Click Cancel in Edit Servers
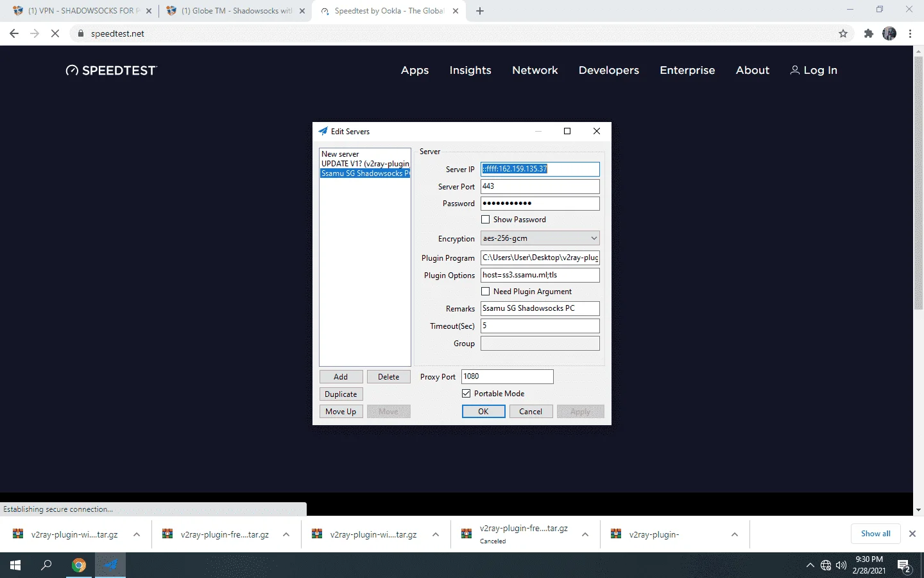 tap(531, 412)
